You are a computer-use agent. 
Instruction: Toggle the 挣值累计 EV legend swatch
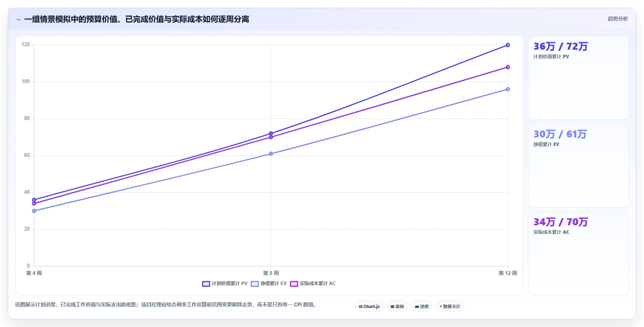point(254,284)
